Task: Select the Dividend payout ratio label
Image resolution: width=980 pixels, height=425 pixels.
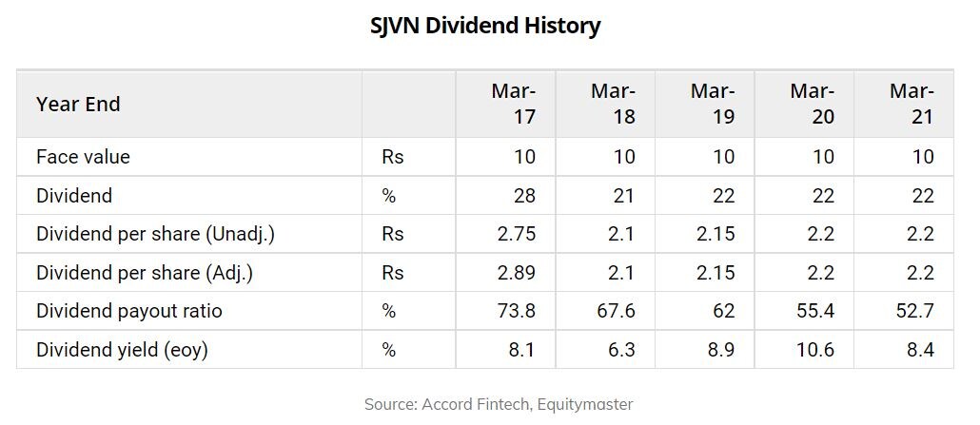Action: click(x=129, y=311)
